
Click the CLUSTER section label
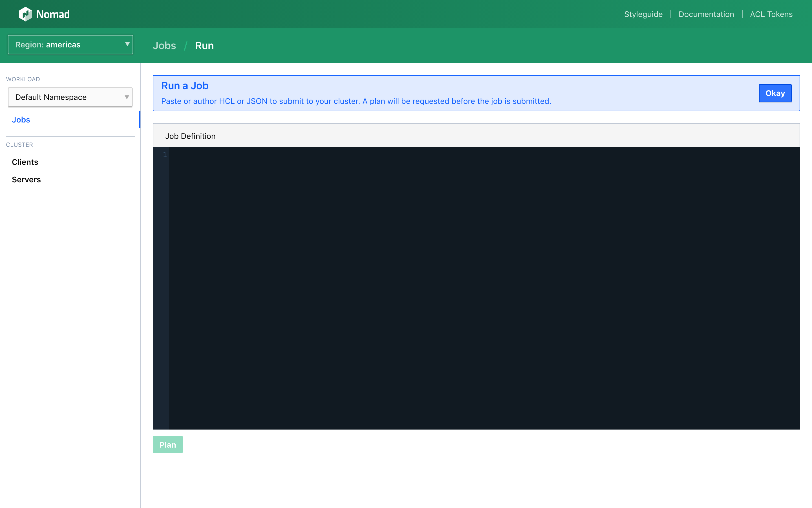(19, 145)
